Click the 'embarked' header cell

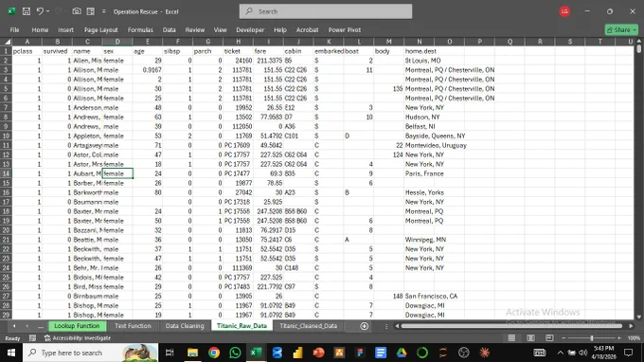coord(329,51)
